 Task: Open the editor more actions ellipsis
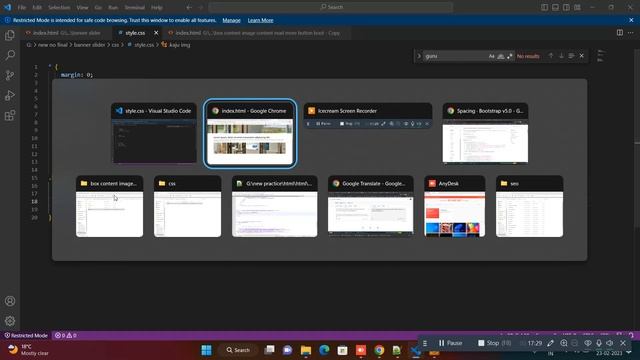coord(631,33)
